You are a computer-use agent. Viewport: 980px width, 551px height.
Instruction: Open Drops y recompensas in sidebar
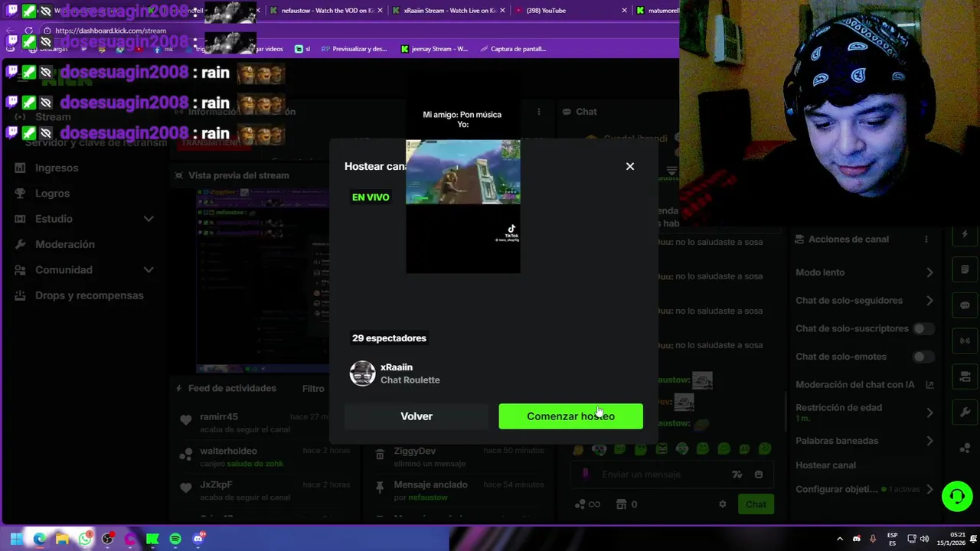click(x=89, y=295)
